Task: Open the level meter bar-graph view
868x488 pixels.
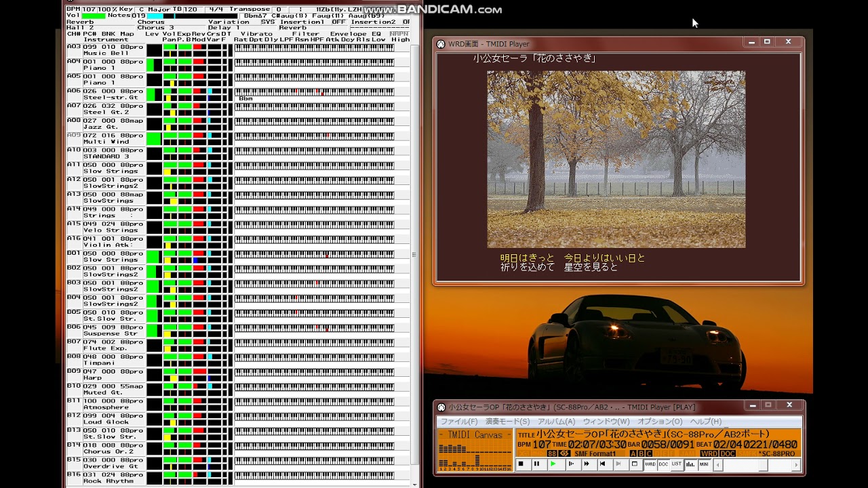Action: point(690,464)
